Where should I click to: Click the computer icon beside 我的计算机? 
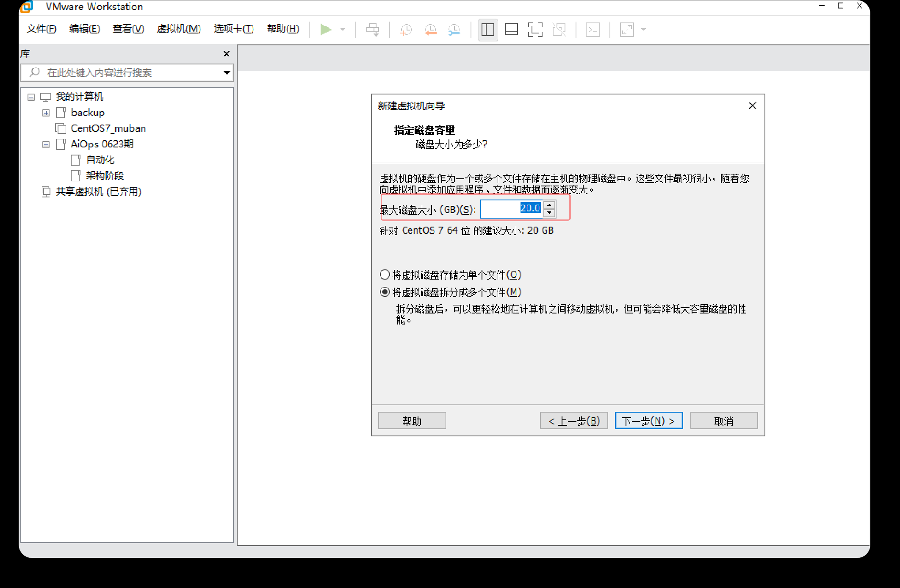click(46, 97)
